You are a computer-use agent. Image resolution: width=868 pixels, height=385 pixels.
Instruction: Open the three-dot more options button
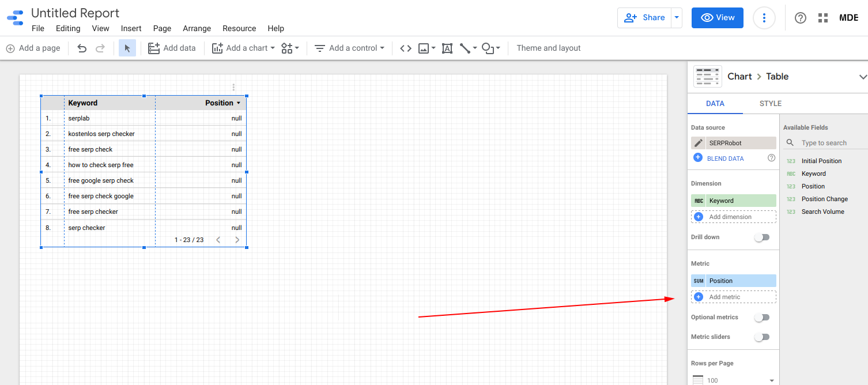click(x=764, y=18)
